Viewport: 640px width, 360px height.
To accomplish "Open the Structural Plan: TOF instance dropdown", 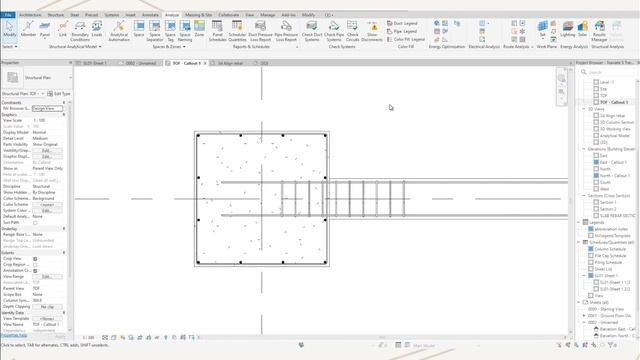I will pos(43,94).
